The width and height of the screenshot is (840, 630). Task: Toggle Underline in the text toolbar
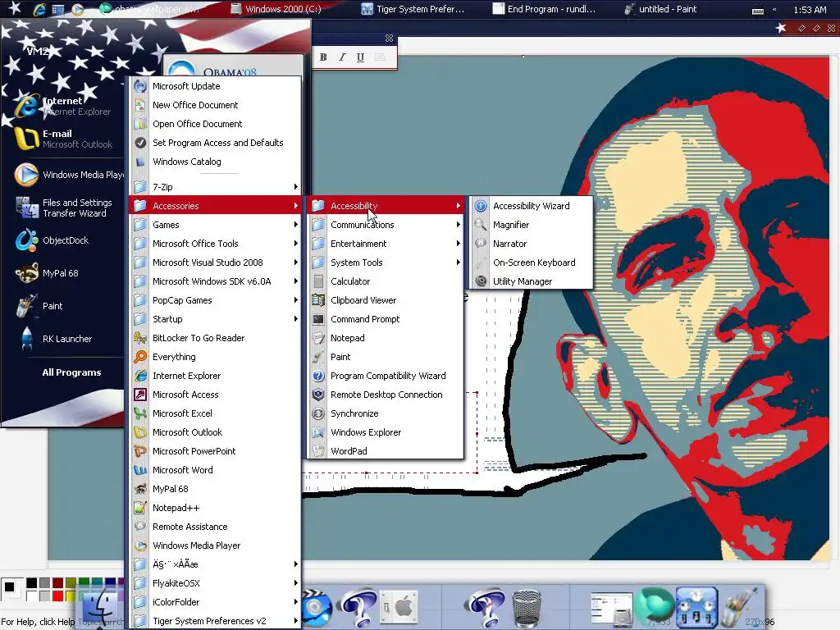pos(361,57)
